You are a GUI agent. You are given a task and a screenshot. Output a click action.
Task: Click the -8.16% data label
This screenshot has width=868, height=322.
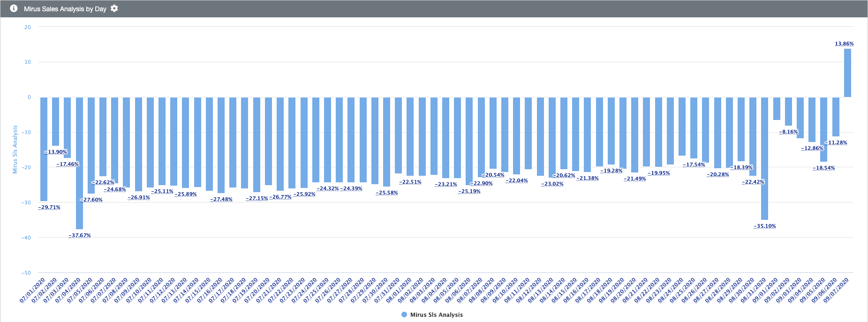(x=789, y=132)
